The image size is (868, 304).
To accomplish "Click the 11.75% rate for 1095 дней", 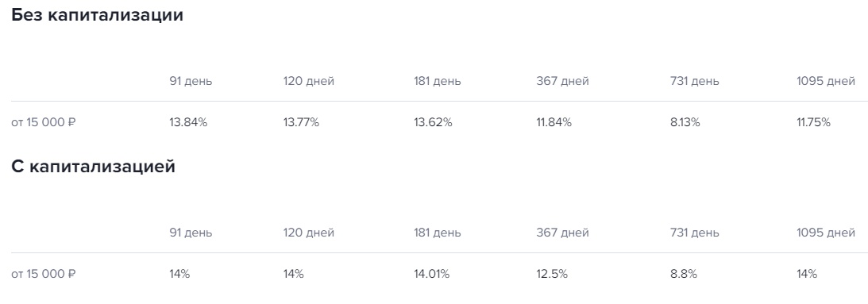I will coord(814,122).
